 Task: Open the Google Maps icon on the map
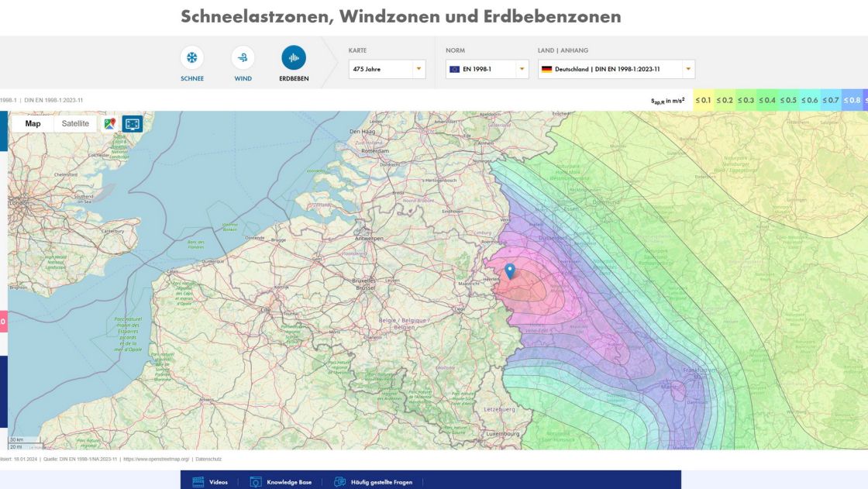110,124
